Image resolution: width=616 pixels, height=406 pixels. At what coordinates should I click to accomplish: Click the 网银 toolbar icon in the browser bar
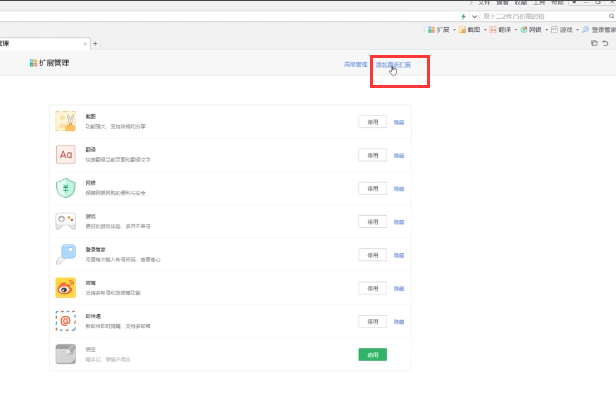tap(524, 30)
